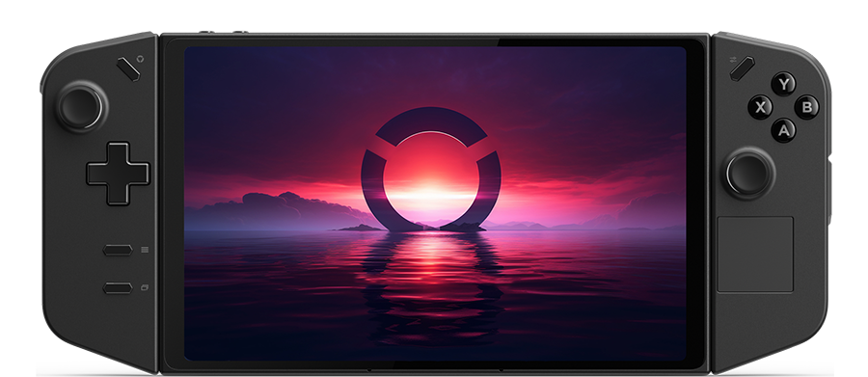Click the lowest button on the left controller
868x377 pixels.
(x=118, y=288)
